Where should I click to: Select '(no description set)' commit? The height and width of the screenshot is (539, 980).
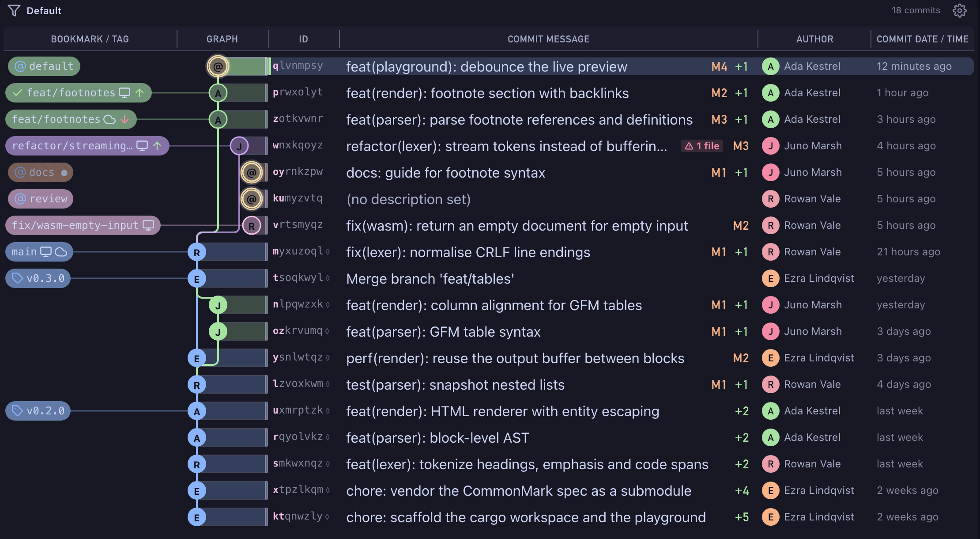(x=408, y=199)
